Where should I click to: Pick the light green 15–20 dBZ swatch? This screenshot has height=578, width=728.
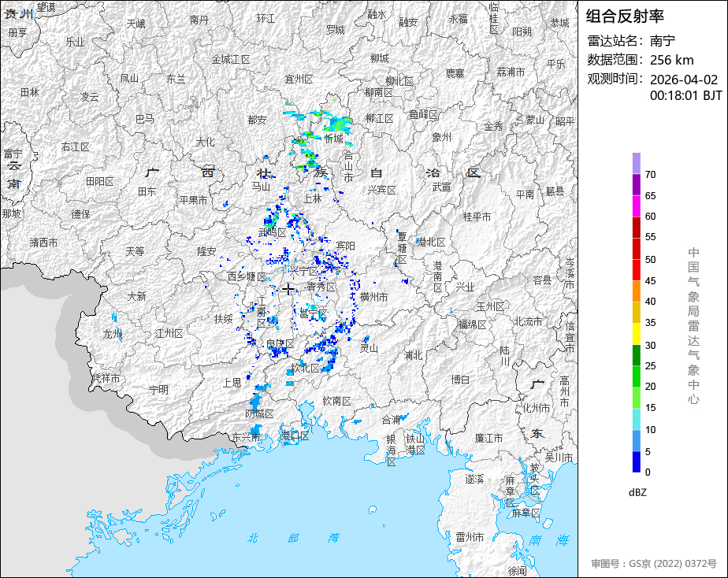637,398
